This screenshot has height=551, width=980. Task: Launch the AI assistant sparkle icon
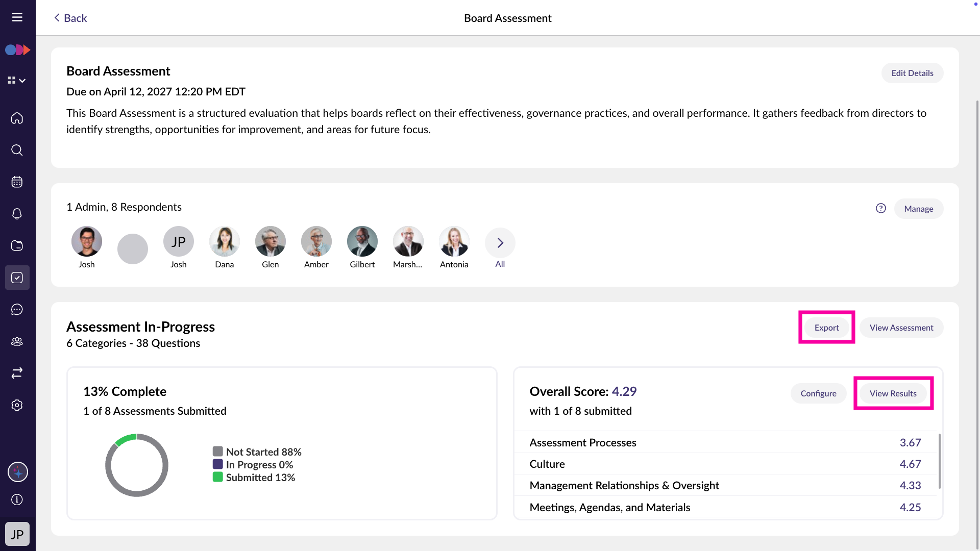18,472
